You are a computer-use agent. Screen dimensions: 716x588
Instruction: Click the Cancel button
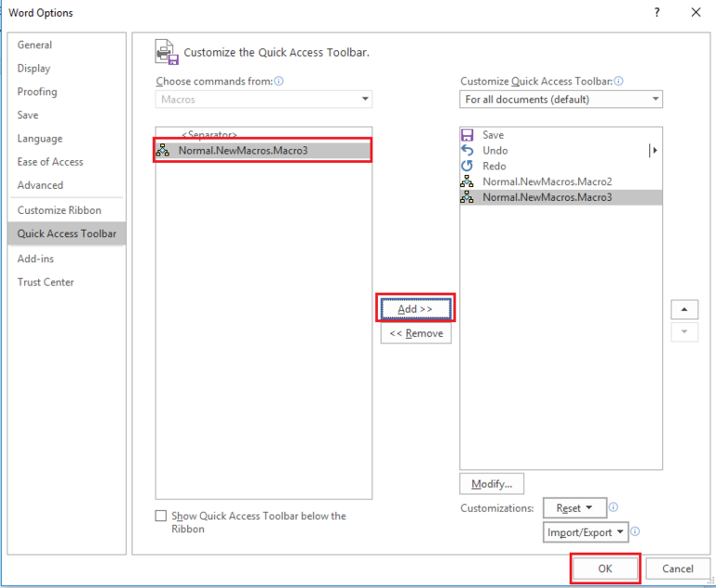point(678,568)
